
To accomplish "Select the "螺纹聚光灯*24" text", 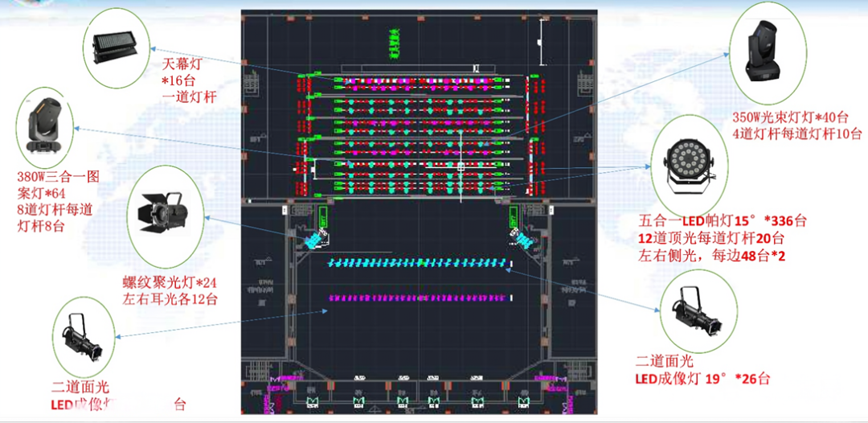I will coord(170,283).
